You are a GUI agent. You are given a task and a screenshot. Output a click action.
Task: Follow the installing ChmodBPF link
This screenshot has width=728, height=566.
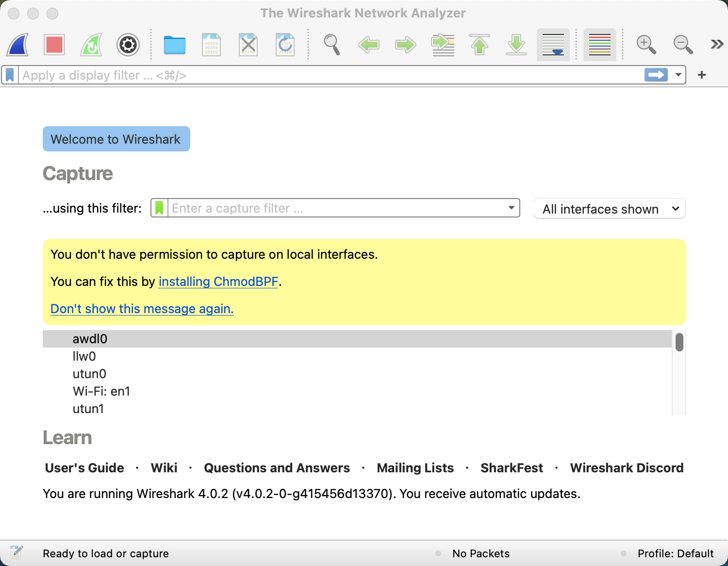(218, 282)
